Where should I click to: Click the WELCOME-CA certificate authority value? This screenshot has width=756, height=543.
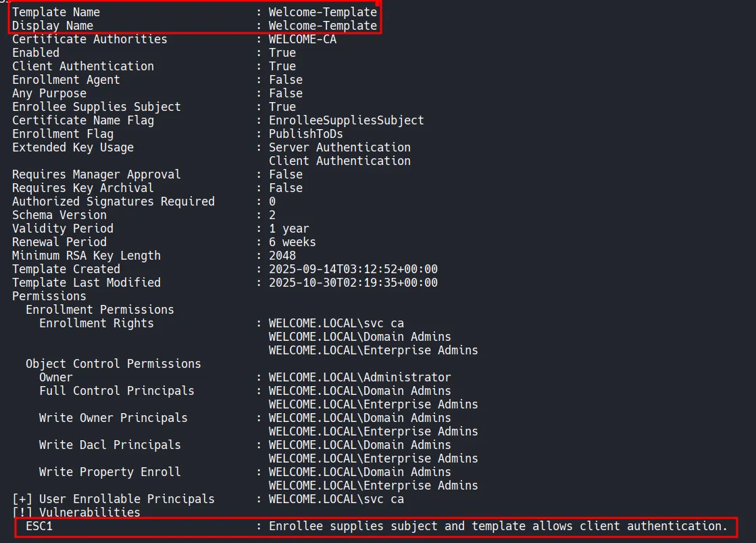pos(302,39)
